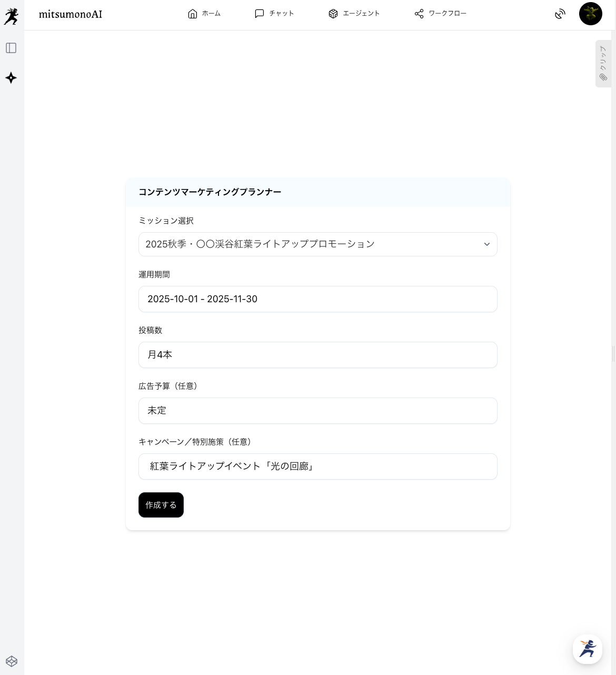Open the floating ninja assistant button
The height and width of the screenshot is (675, 616).
point(587,649)
